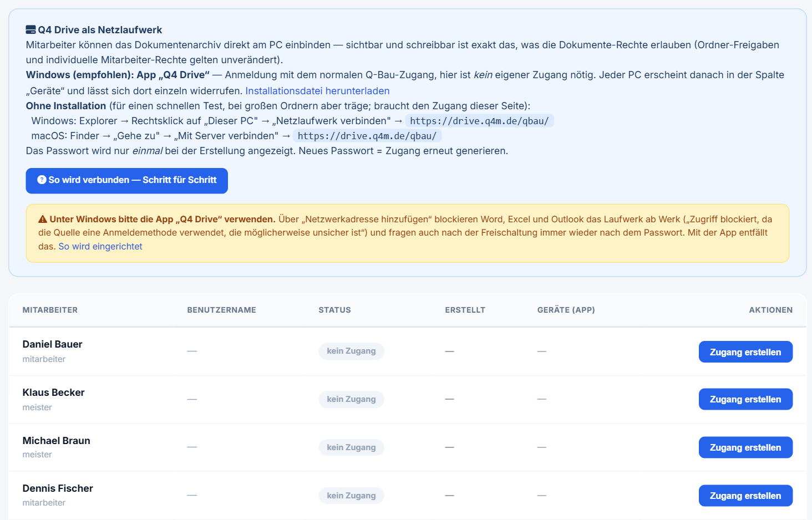Click the 'Geräte (App)' column header
812x520 pixels.
coord(566,310)
